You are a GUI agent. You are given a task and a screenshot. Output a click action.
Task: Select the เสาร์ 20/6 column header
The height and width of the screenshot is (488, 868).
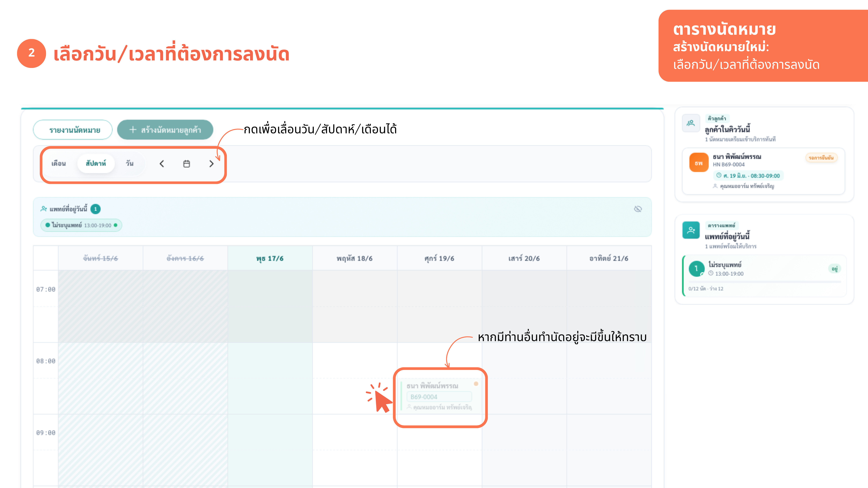(524, 258)
